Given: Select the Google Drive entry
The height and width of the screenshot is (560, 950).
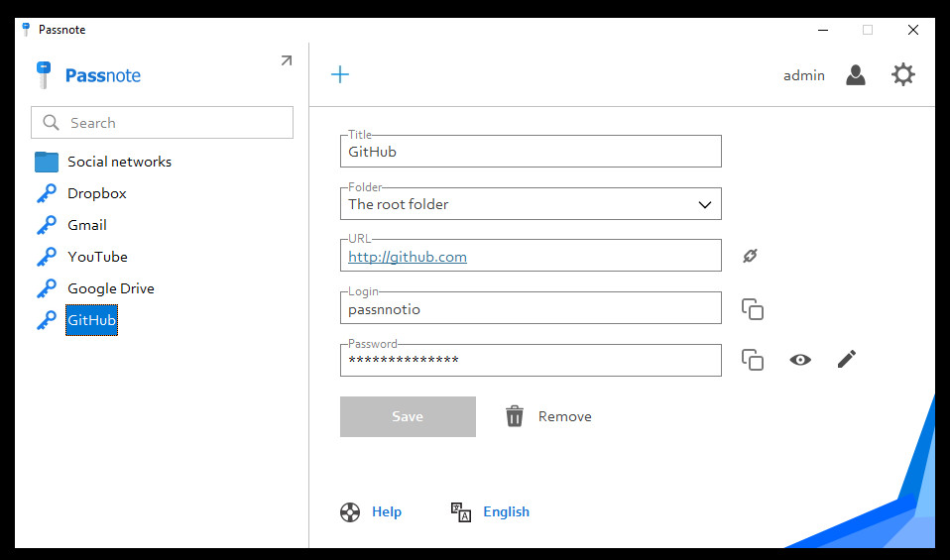Looking at the screenshot, I should (111, 288).
